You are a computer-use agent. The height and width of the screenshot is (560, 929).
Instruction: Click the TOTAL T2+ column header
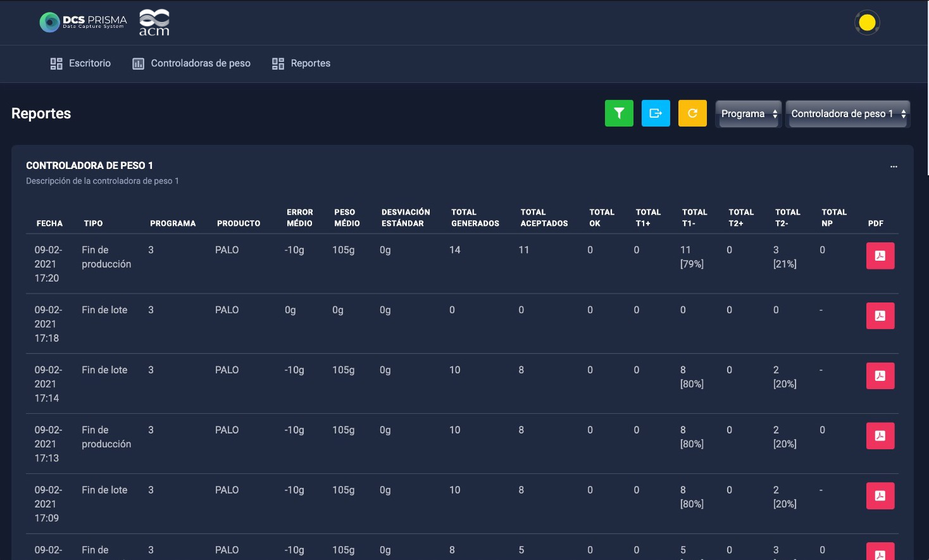point(741,218)
